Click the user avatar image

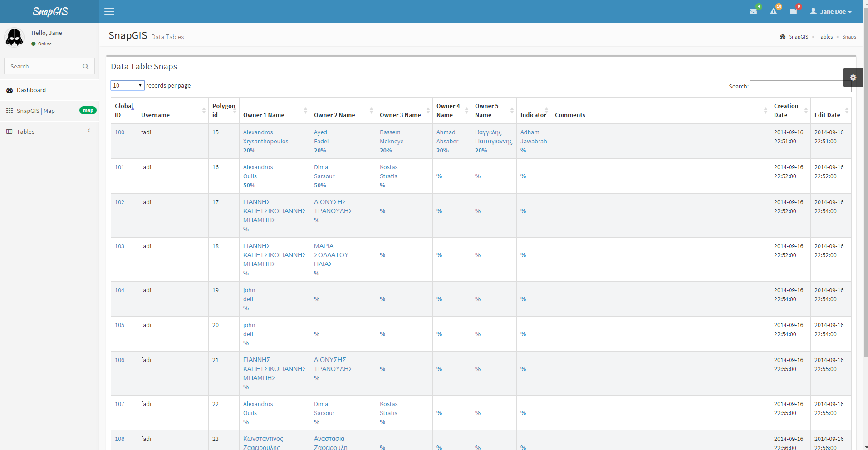pyautogui.click(x=15, y=37)
